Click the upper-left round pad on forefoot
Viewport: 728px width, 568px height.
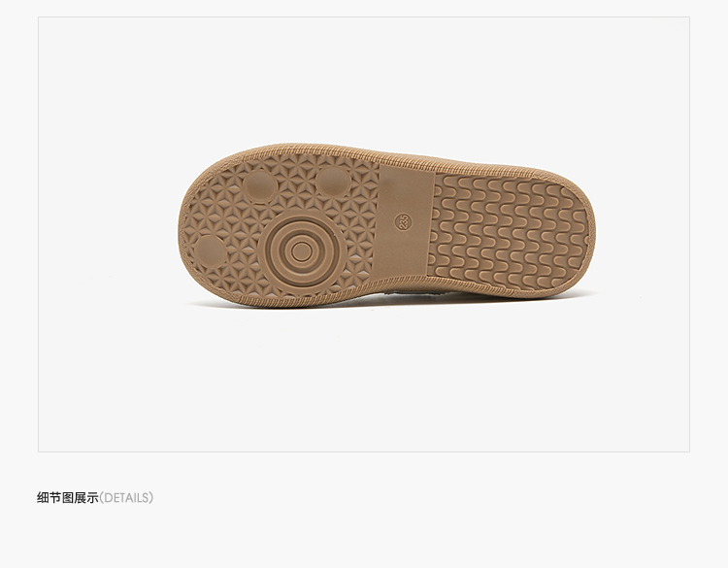(260, 186)
